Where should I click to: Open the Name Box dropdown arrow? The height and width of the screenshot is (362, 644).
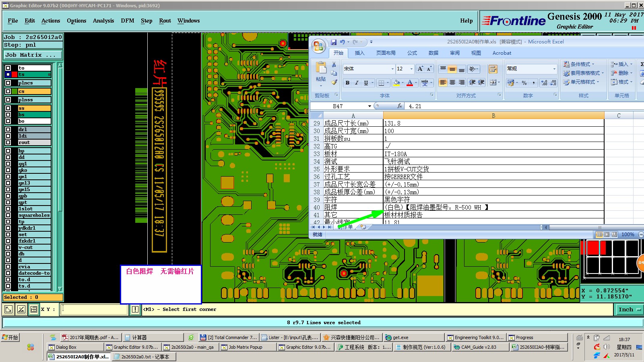tap(369, 106)
